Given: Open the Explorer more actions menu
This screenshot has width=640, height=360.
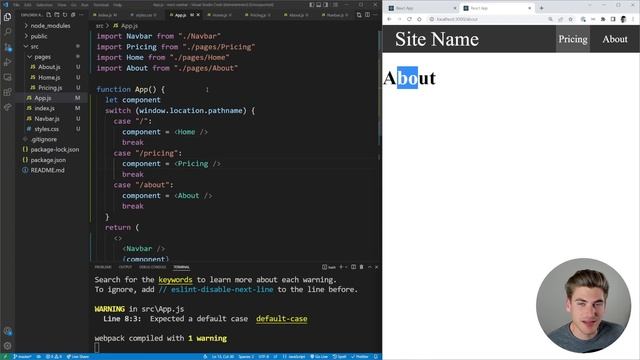Looking at the screenshot, I should (x=81, y=15).
